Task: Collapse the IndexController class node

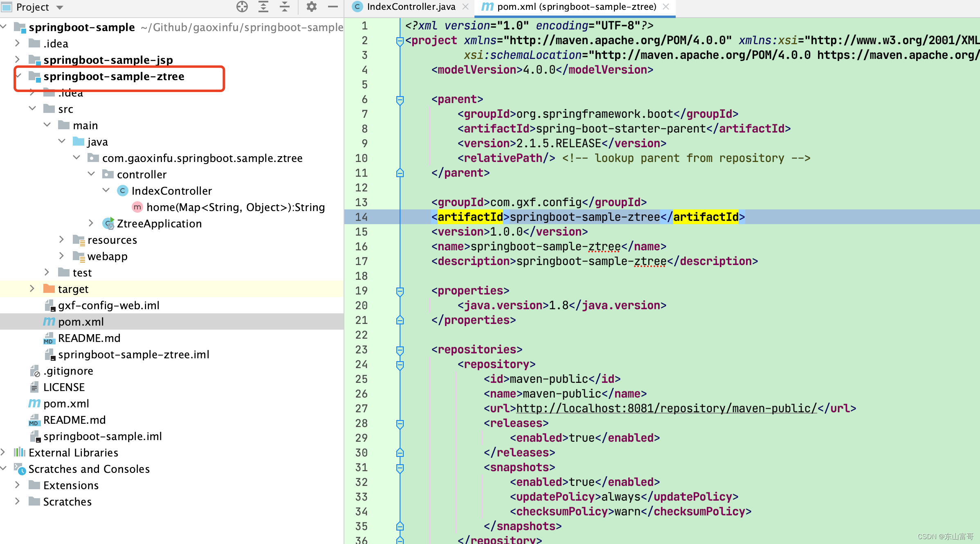Action: click(x=106, y=190)
